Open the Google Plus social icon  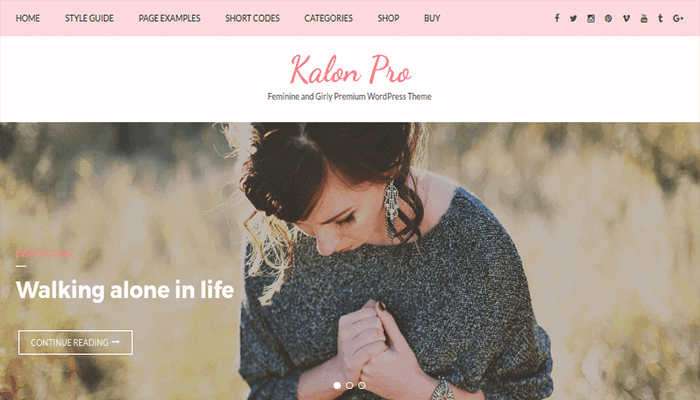[678, 18]
